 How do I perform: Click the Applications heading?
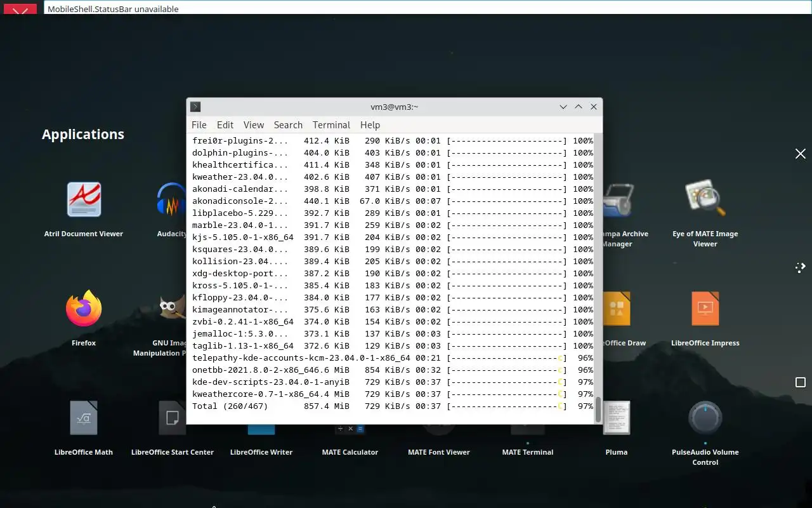(x=83, y=135)
